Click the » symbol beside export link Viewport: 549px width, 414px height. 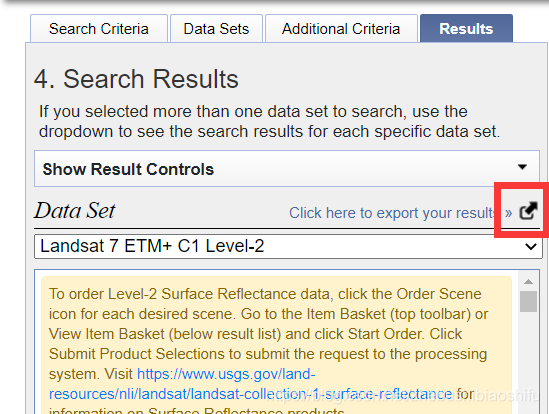pyautogui.click(x=508, y=213)
